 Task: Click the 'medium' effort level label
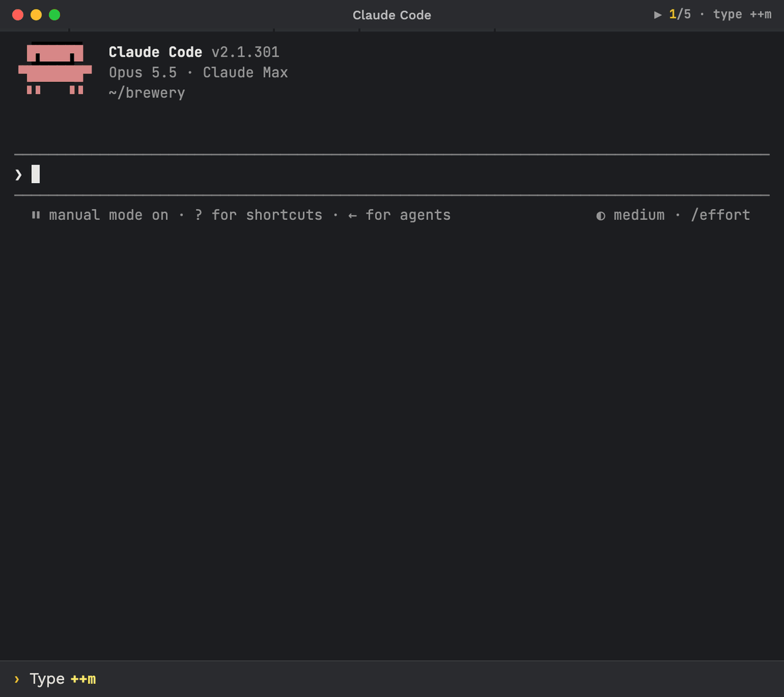639,215
